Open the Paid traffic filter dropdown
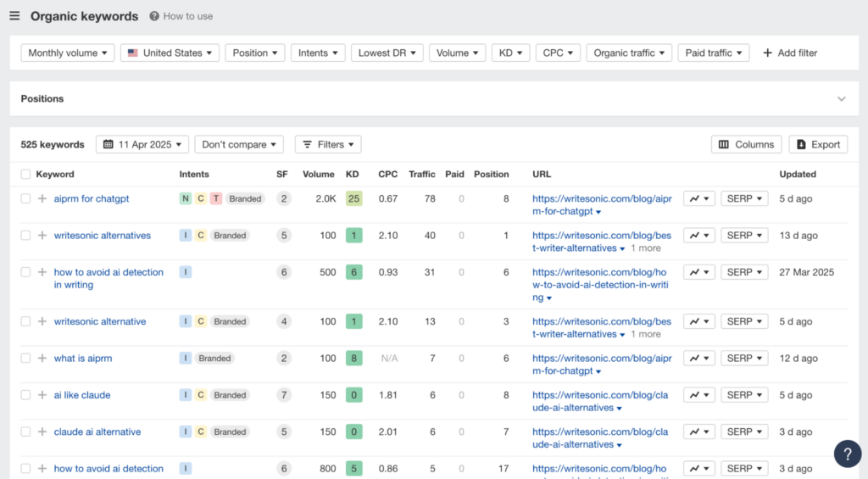The height and width of the screenshot is (479, 868). pyautogui.click(x=714, y=53)
